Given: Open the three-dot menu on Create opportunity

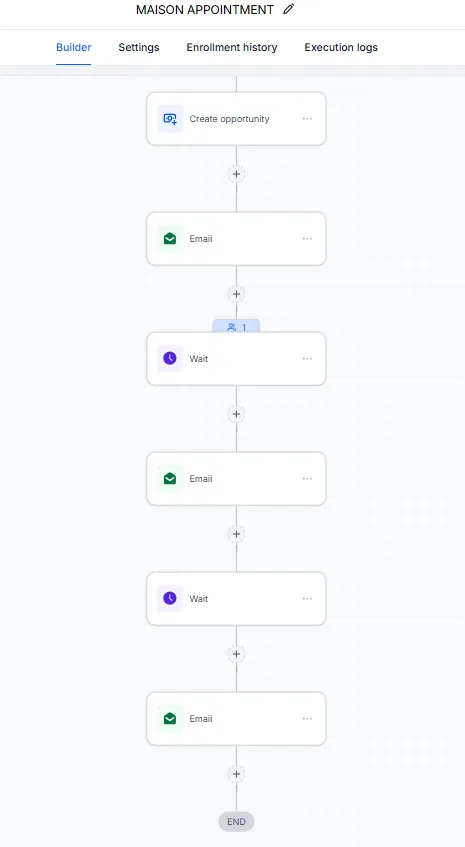Looking at the screenshot, I should [x=307, y=119].
